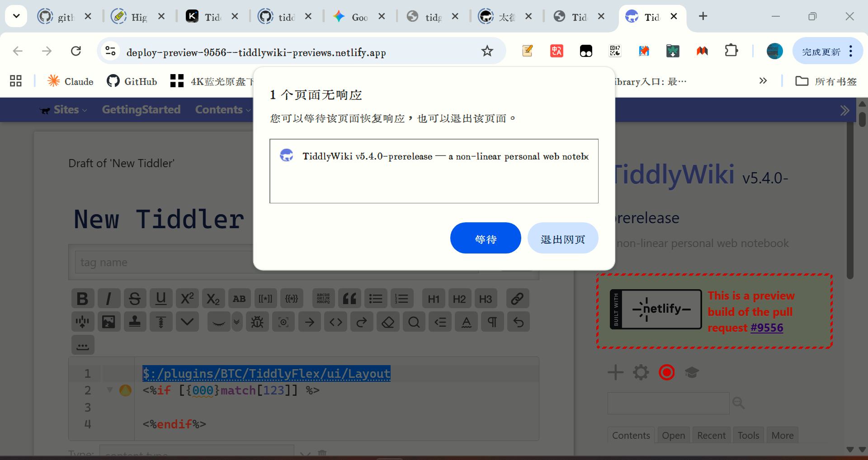Collapse the code fold triangle on line 2
Screen dimensions: 868x460
(x=109, y=390)
